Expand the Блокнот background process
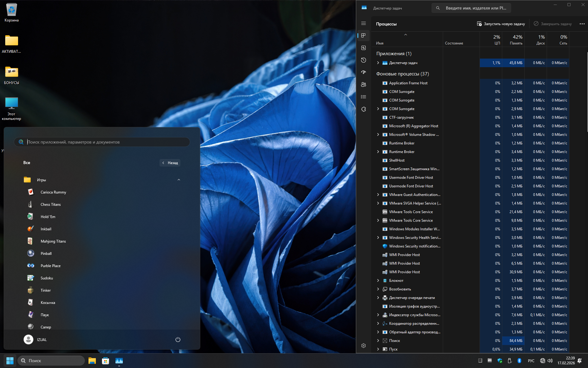The width and height of the screenshot is (588, 368). pyautogui.click(x=378, y=281)
